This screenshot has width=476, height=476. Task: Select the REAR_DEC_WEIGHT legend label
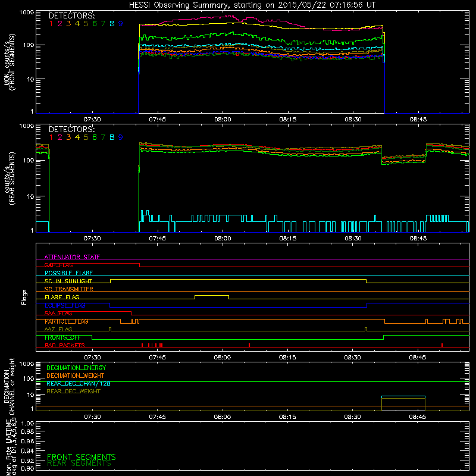73,392
